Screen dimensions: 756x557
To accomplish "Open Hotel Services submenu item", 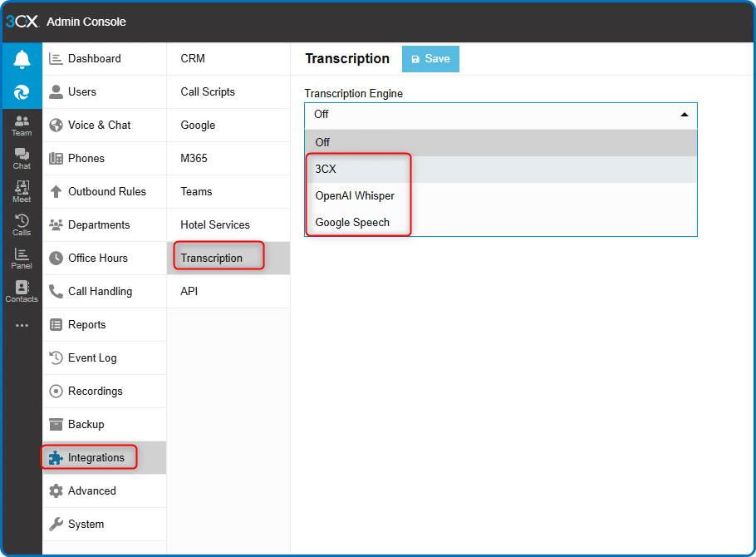I will tap(228, 225).
